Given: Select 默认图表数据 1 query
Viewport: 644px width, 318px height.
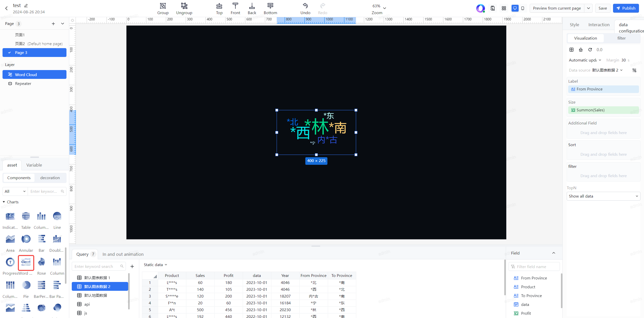Looking at the screenshot, I should [100, 278].
